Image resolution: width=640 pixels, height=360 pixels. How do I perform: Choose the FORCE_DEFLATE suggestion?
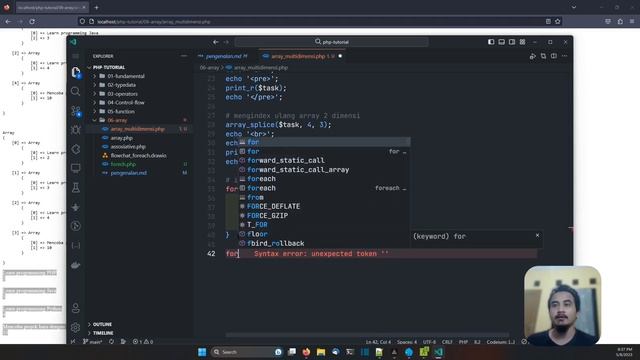324,207
